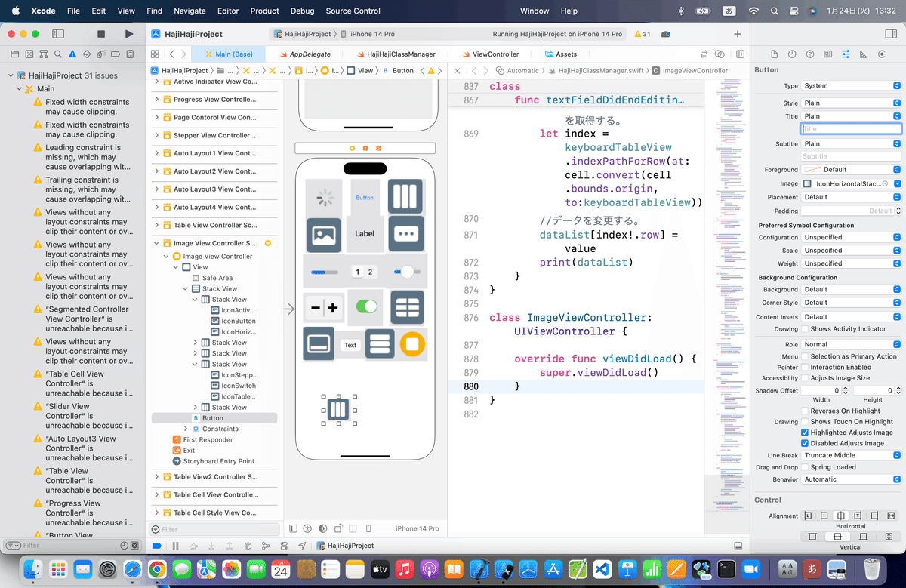
Task: Show the Help inspector question mark icon
Action: tap(810, 54)
